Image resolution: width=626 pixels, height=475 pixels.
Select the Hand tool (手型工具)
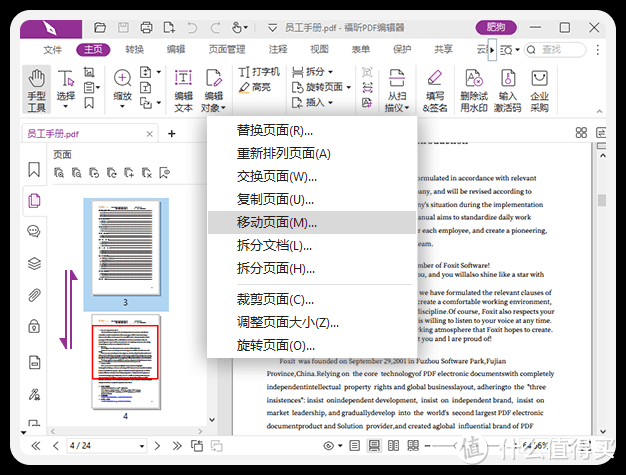point(36,90)
